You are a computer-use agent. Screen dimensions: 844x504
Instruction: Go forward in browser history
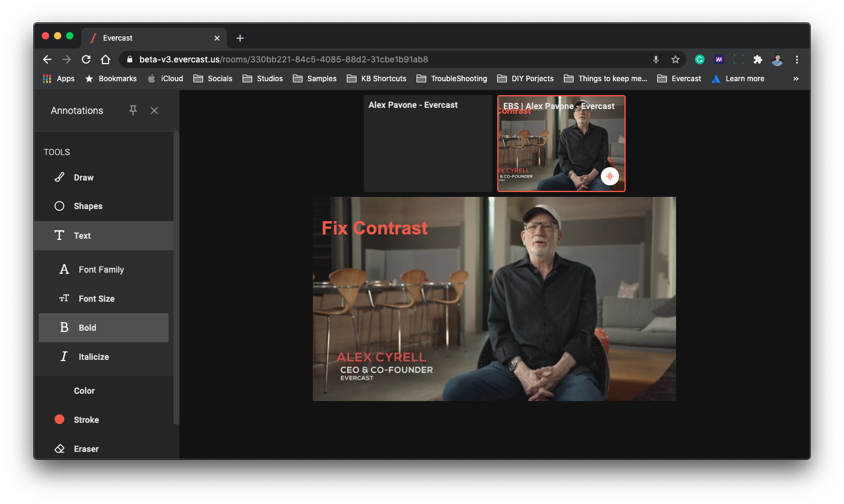click(x=67, y=59)
